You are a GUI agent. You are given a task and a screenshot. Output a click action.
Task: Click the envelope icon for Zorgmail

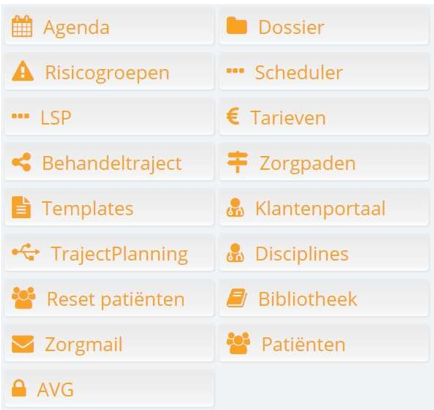tap(23, 344)
